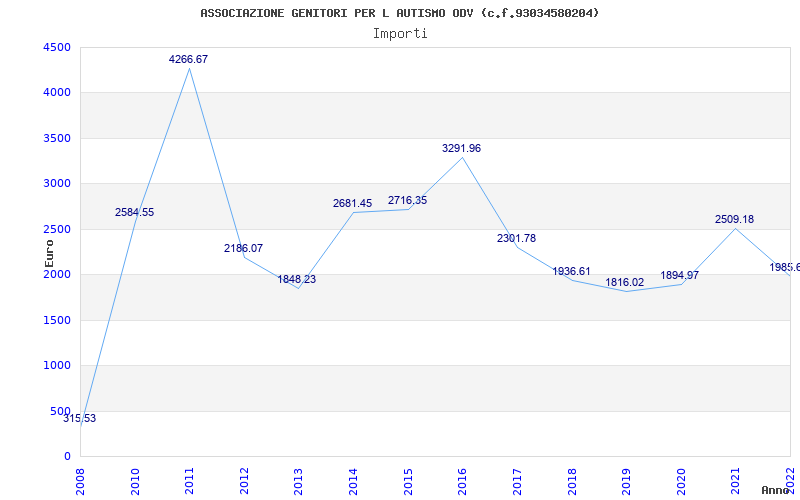This screenshot has height=500, width=800.
Task: Click the 2012 x-axis year label
Action: pos(244,481)
